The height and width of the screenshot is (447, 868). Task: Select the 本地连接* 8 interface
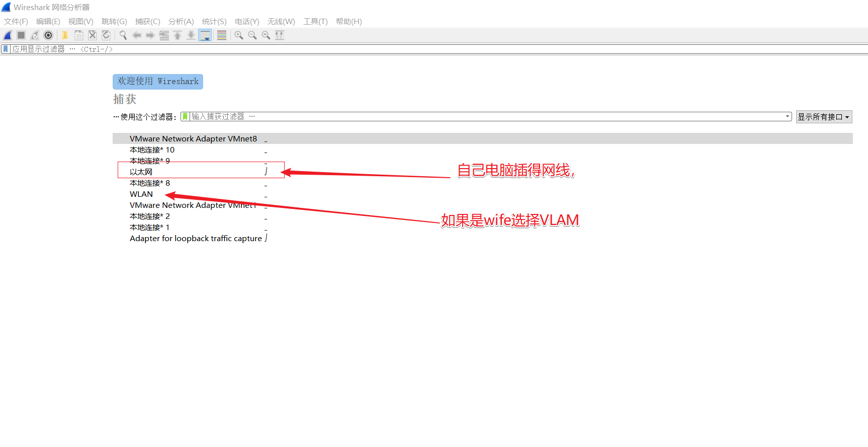pos(483,183)
